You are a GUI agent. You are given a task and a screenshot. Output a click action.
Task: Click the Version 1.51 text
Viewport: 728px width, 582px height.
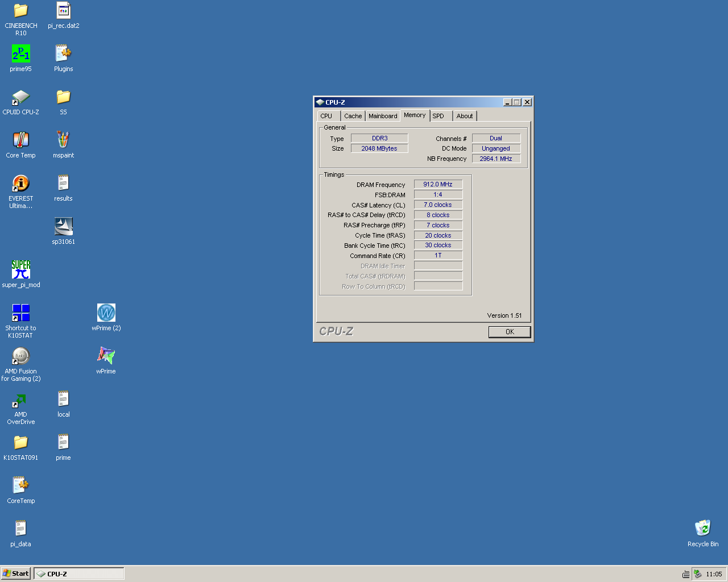coord(504,315)
